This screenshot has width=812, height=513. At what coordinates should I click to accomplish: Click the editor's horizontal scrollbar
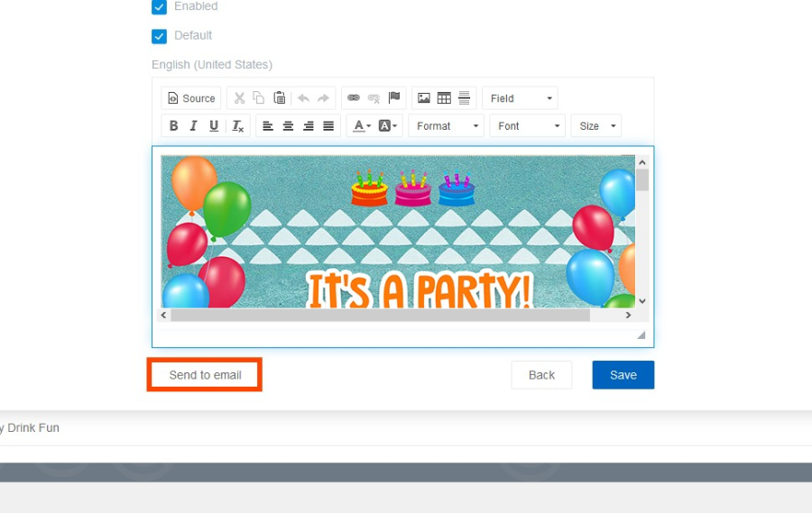[x=379, y=316]
